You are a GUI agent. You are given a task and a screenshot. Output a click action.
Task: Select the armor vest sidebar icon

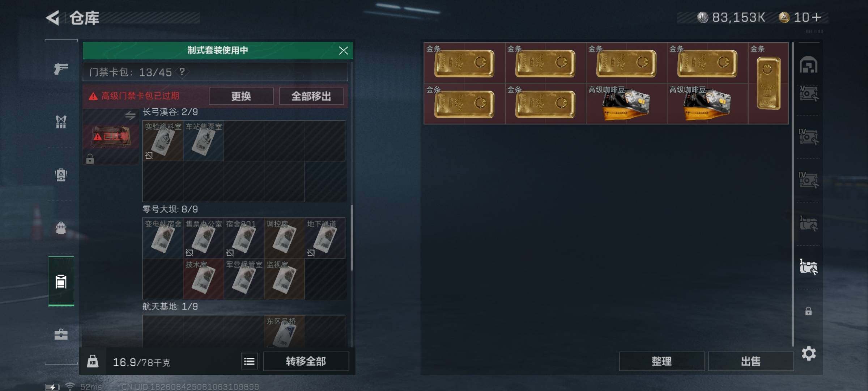[61, 122]
